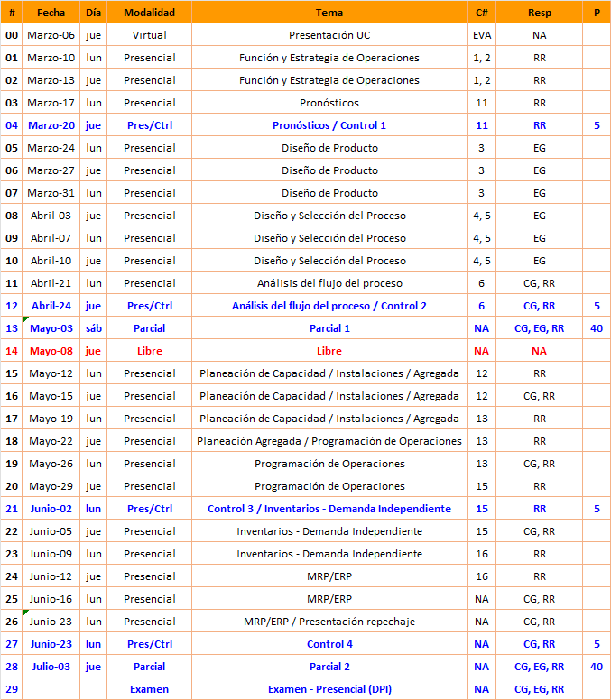Screen dimensions: 611x700
Task: Select 'Examen - Presencial (DPI)' cell
Action: click(329, 689)
